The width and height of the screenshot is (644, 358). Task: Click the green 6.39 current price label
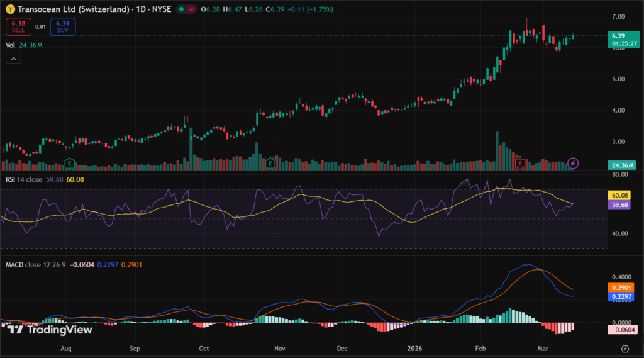621,36
